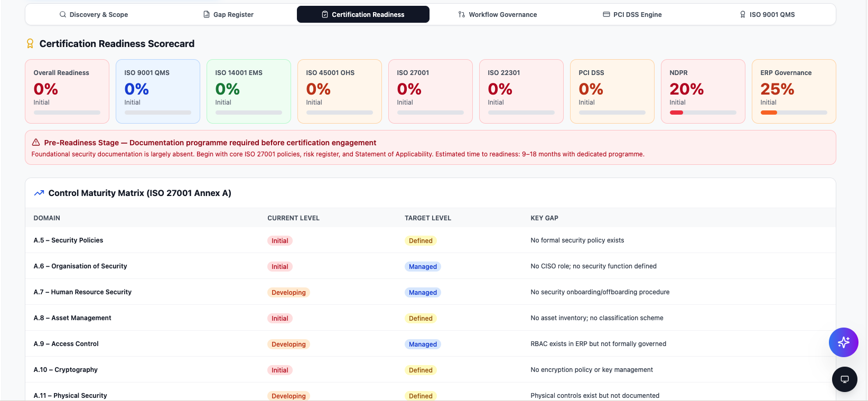Click the award ribbon icon beside Certification Readiness Scorecard
This screenshot has height=401, width=868.
[30, 44]
